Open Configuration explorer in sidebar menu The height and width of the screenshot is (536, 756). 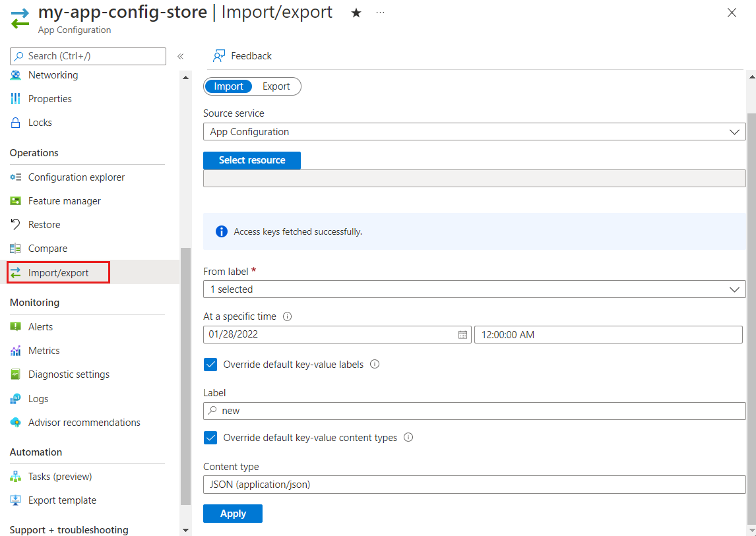coord(76,177)
